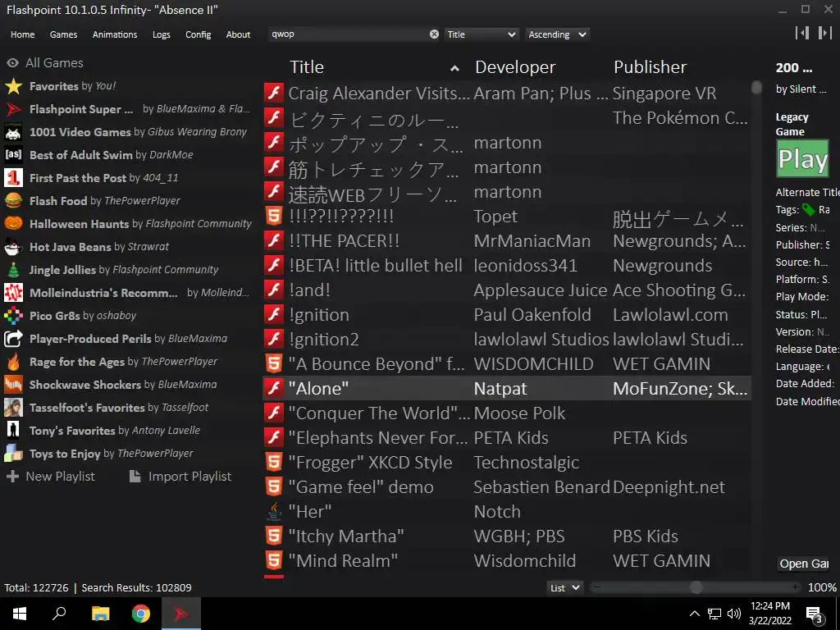Click the qwop search input field
Viewport: 840px width, 630px height.
[x=348, y=34]
